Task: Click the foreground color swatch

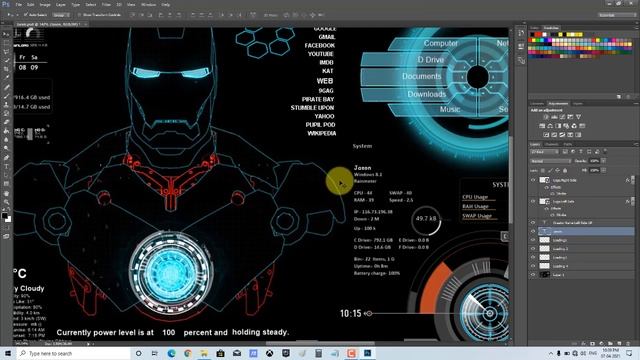Action: (4, 216)
